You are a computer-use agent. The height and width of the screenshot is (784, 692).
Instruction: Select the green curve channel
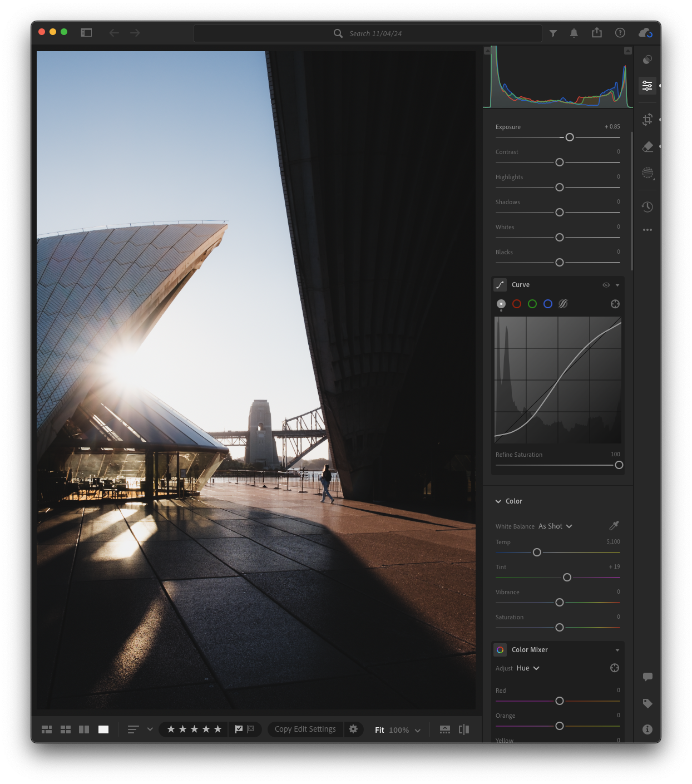pos(532,304)
